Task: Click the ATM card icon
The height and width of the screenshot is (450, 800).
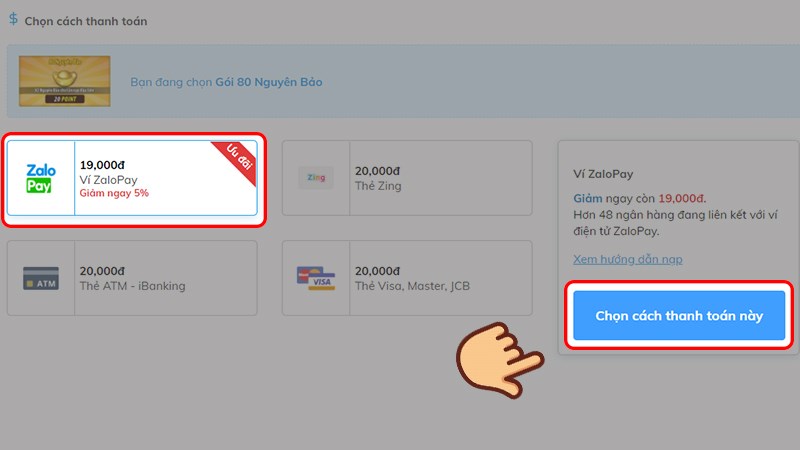Action: tap(41, 278)
